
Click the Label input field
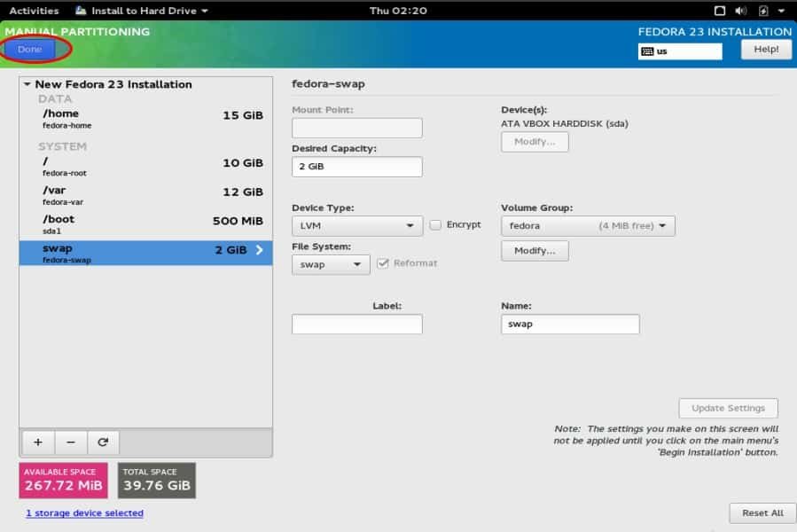coord(356,324)
